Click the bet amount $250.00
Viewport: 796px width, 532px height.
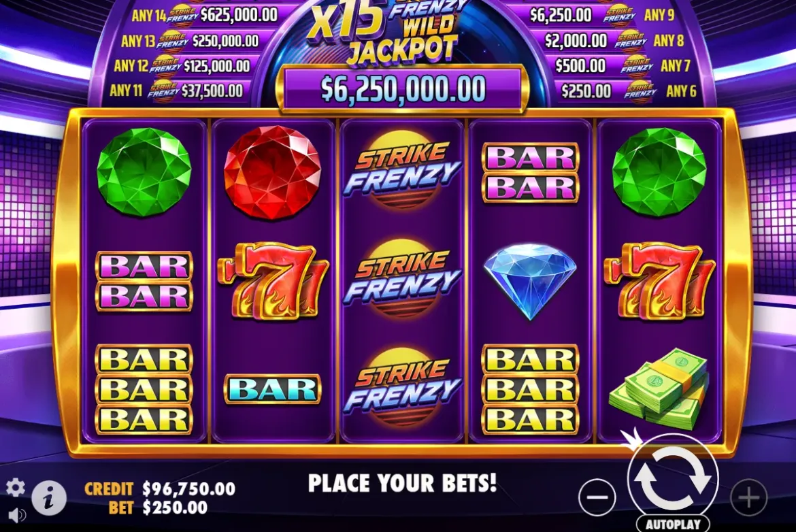(175, 508)
